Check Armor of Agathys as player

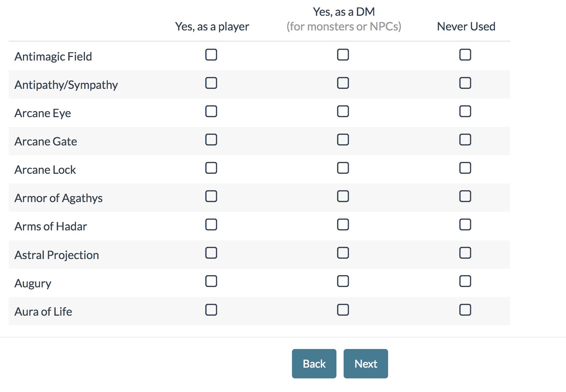coord(211,196)
